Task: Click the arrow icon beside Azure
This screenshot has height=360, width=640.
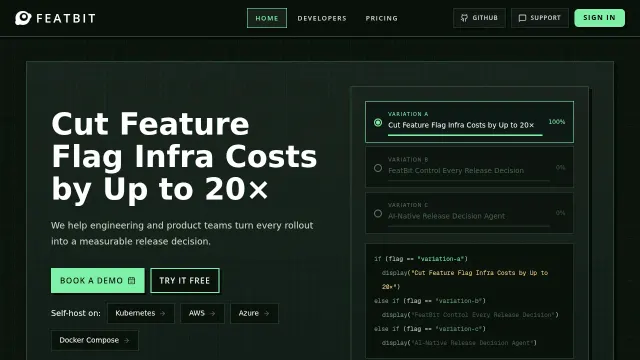Action: pyautogui.click(x=267, y=313)
